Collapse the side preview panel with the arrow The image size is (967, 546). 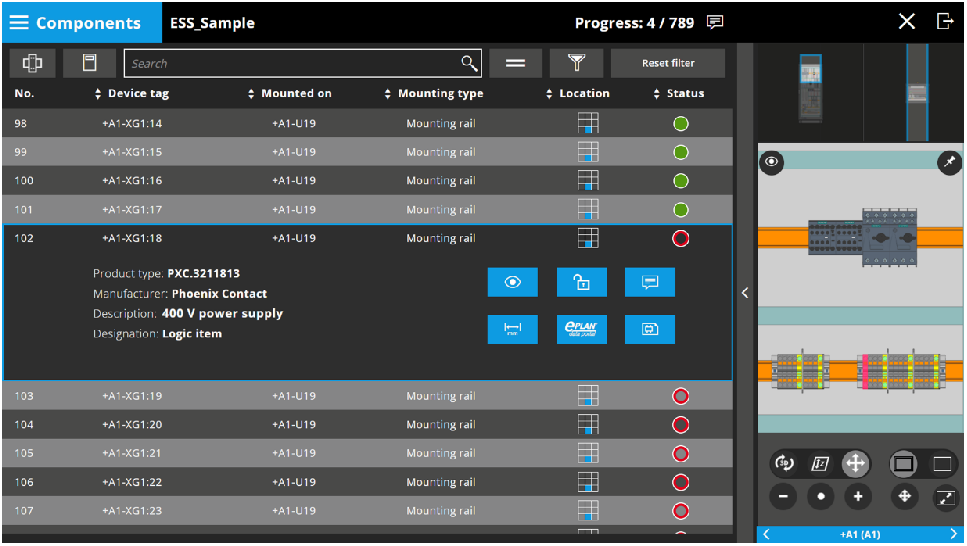tap(745, 293)
